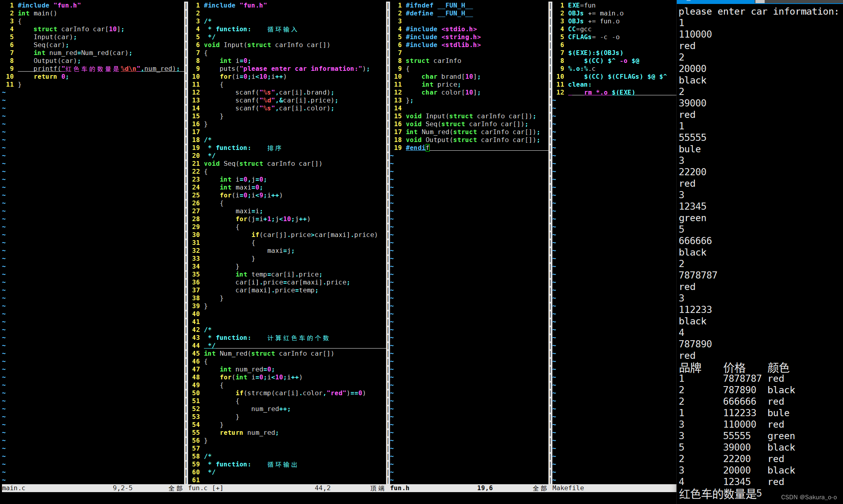Click the '红色车的数量是5' output line
Viewport: 843px width, 504px height.
720,493
